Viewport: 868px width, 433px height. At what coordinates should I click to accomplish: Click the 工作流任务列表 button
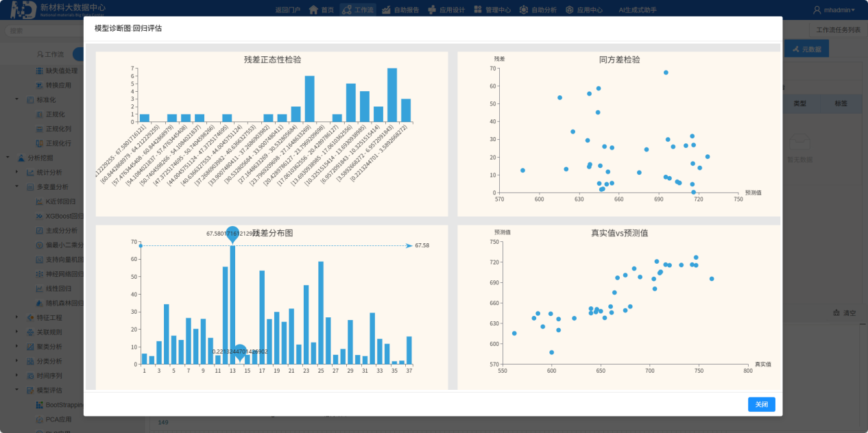(838, 30)
